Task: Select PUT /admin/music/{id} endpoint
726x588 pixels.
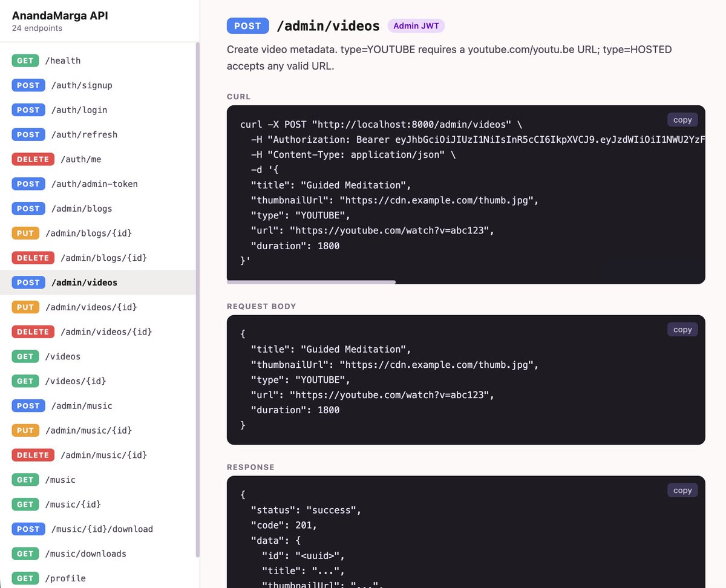Action: click(x=97, y=430)
